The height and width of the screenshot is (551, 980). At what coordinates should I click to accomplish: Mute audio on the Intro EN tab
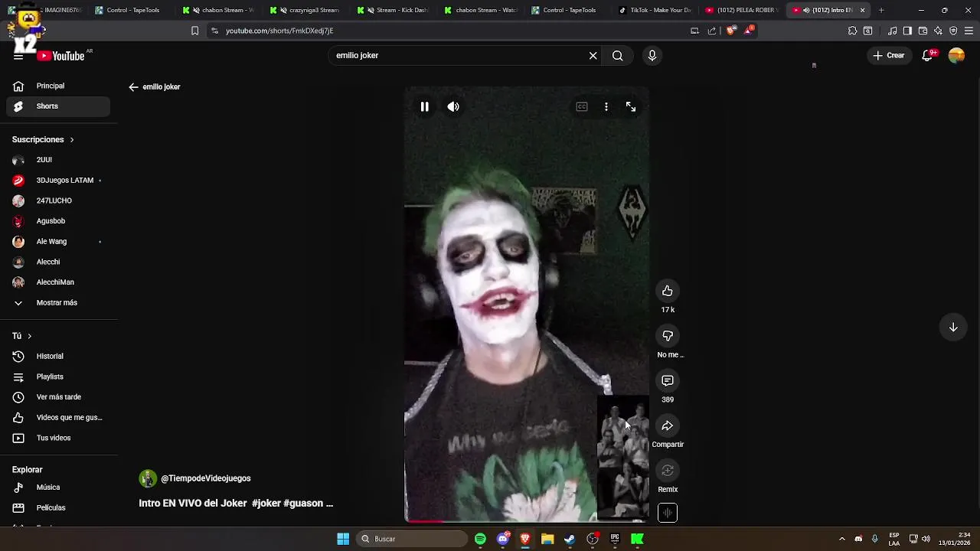(806, 10)
